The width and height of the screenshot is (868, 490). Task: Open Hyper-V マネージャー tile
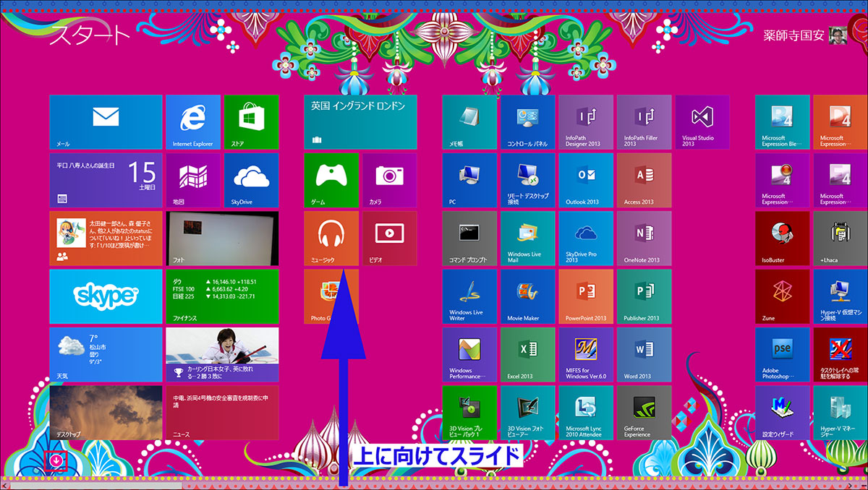(841, 413)
